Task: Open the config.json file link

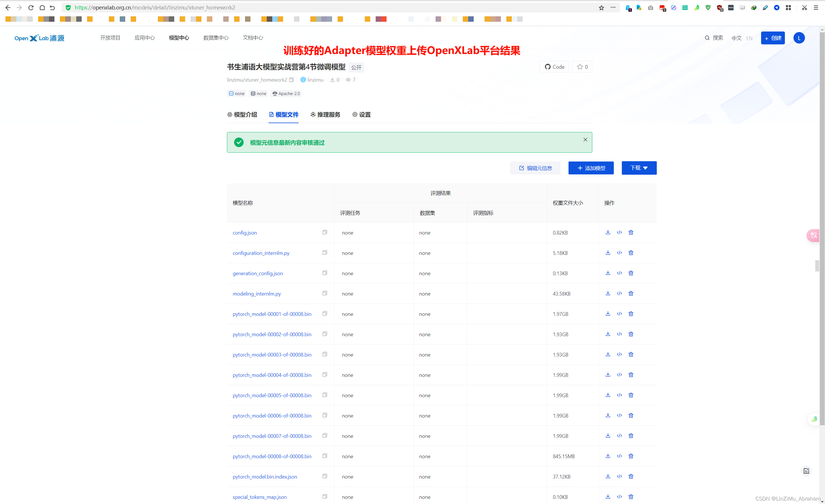Action: pos(245,233)
